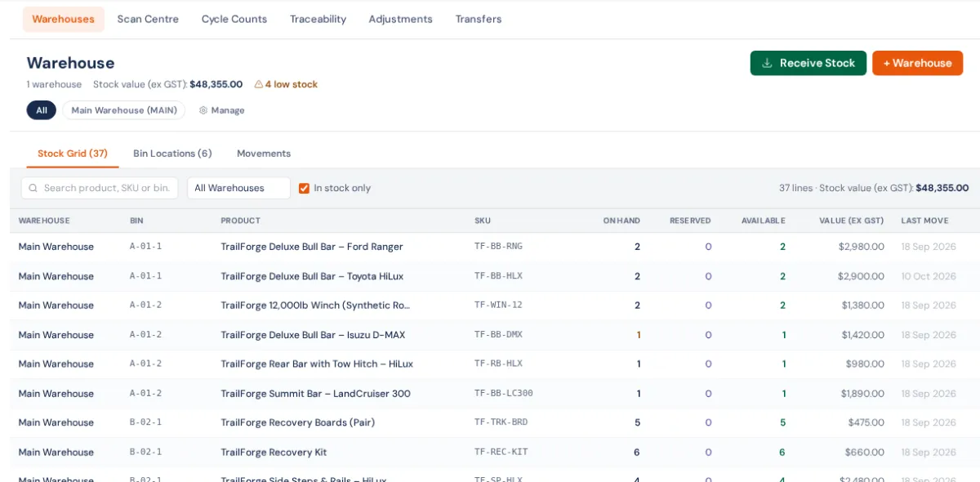Screen dimensions: 980x482
Task: Open the Transfers tab
Action: [479, 19]
